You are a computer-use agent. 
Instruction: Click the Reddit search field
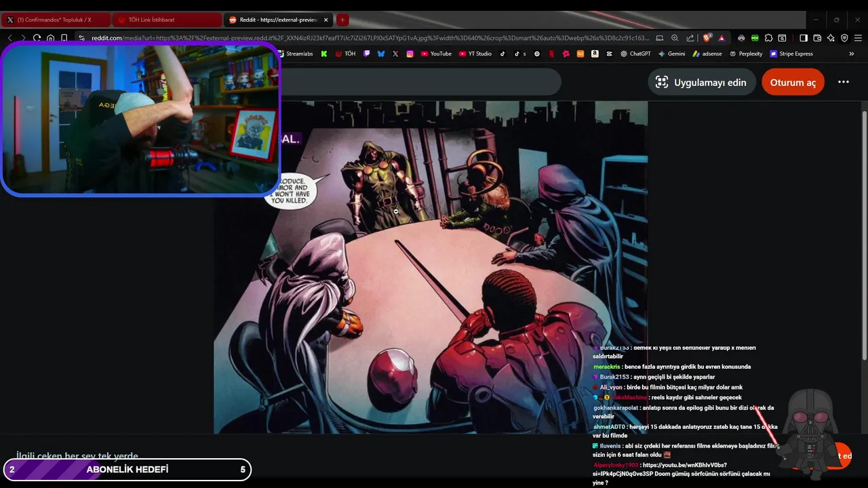[x=420, y=82]
